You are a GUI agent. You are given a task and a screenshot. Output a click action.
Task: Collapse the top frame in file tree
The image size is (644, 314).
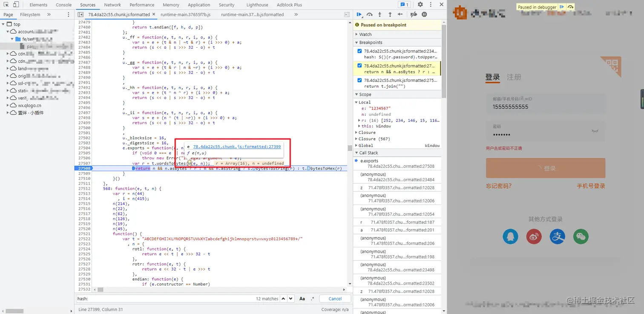point(3,24)
